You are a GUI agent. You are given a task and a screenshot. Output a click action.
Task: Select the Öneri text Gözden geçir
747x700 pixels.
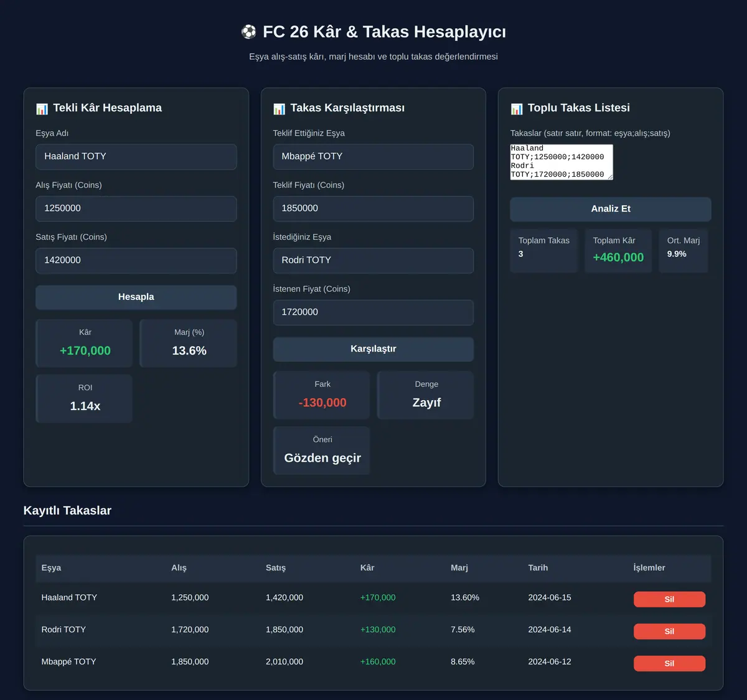click(322, 458)
